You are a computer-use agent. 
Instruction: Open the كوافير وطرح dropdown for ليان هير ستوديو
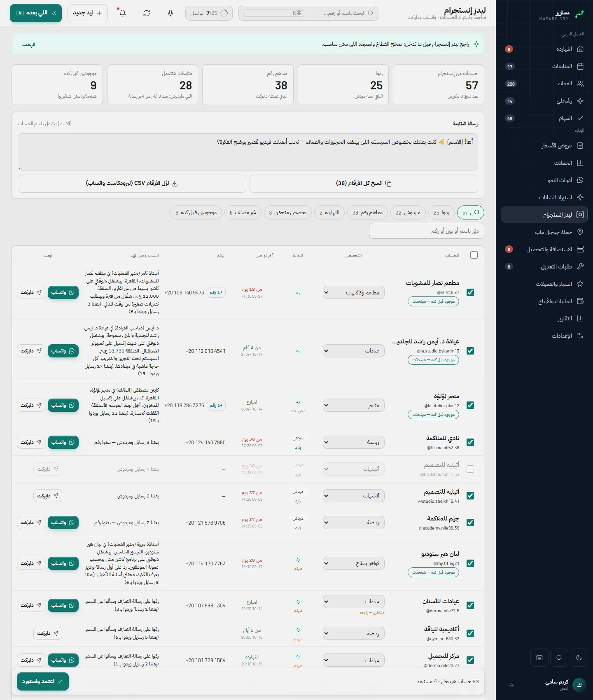point(354,563)
